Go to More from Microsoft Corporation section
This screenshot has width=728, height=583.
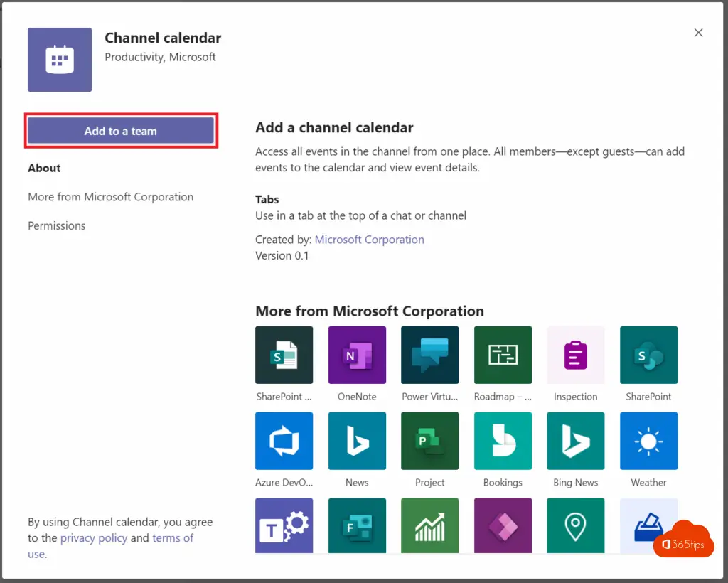pyautogui.click(x=110, y=197)
